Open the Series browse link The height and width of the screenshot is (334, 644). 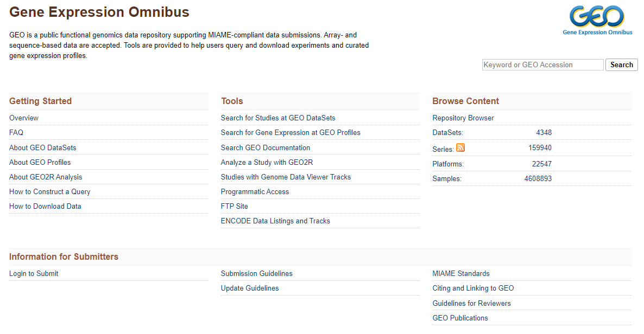(443, 149)
